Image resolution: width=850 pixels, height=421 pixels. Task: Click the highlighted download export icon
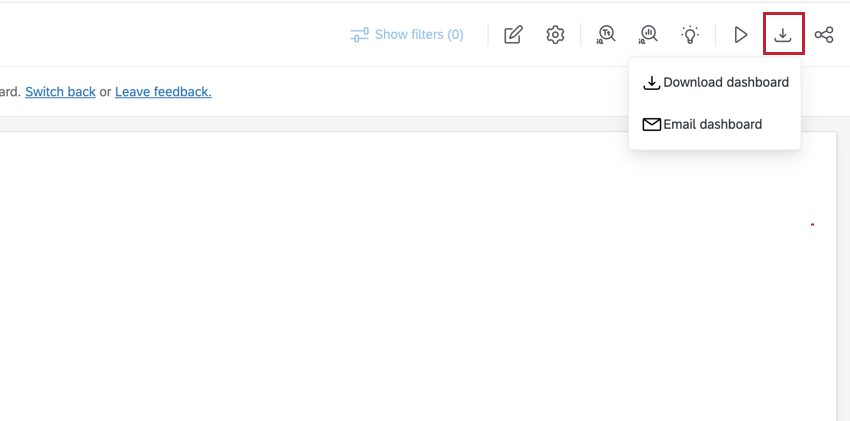(x=782, y=35)
